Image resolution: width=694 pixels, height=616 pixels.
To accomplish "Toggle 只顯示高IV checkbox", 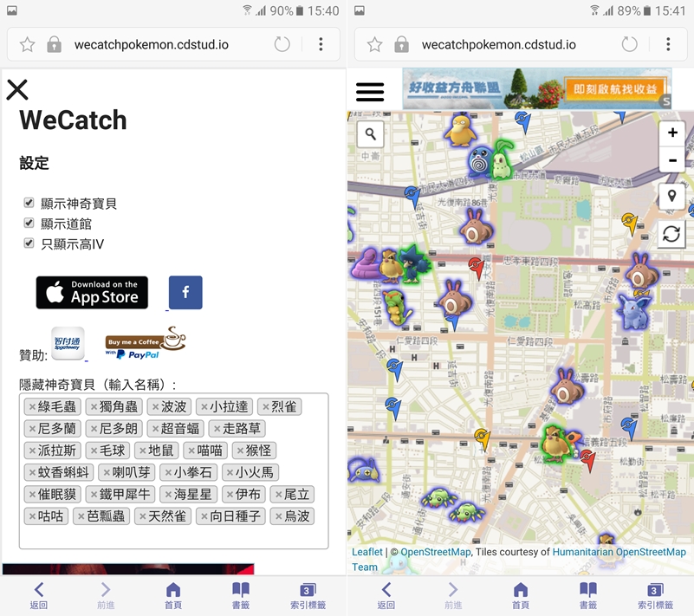I will click(x=29, y=243).
